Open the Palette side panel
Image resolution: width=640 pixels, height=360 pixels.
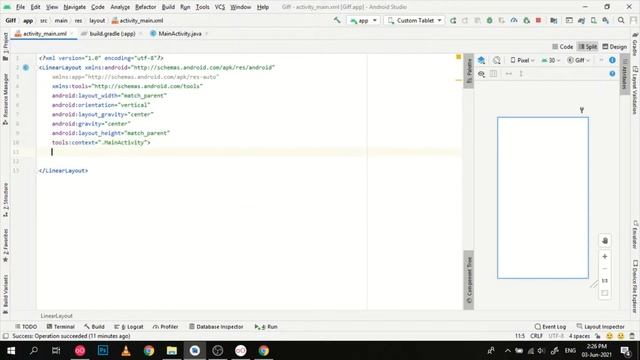[469, 71]
